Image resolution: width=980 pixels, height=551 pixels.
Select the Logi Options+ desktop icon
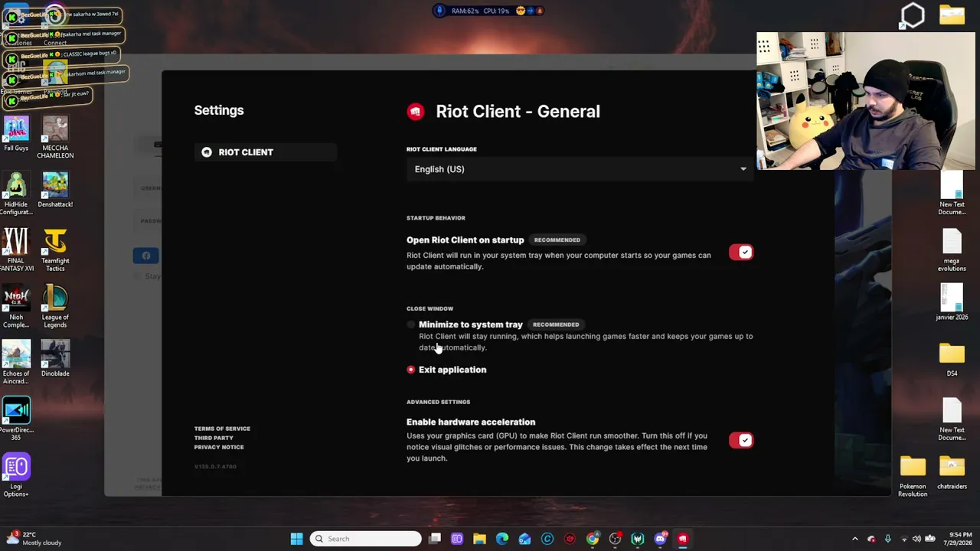click(x=16, y=476)
